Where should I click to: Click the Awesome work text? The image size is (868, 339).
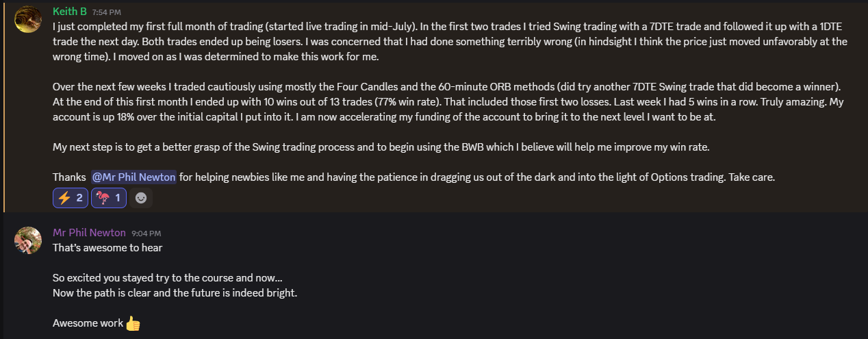(x=88, y=323)
